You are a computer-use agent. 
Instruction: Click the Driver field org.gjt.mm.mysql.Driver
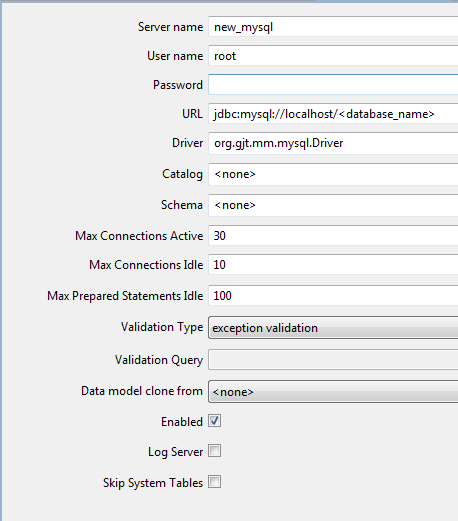333,143
